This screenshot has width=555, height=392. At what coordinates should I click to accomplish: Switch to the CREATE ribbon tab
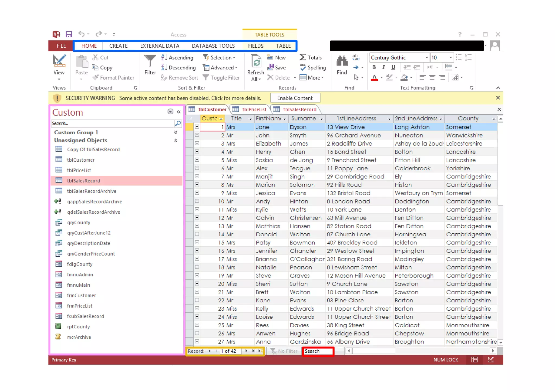click(118, 46)
